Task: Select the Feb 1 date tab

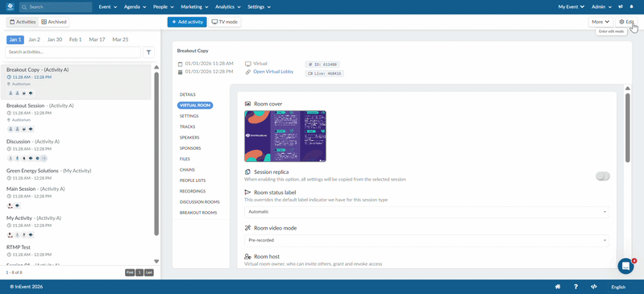Action: pos(76,39)
